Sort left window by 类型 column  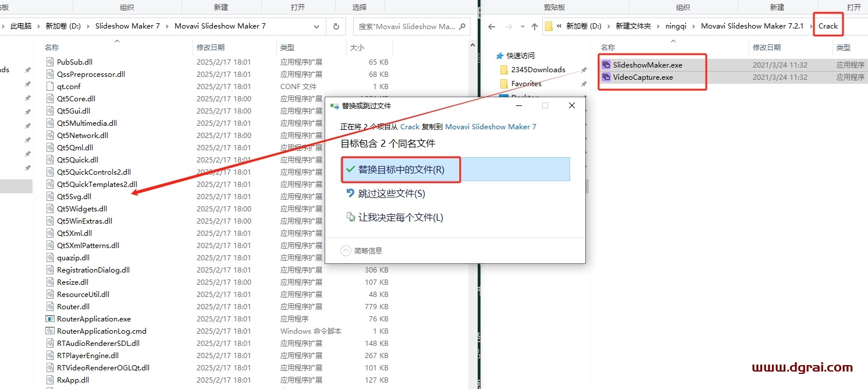[x=287, y=47]
